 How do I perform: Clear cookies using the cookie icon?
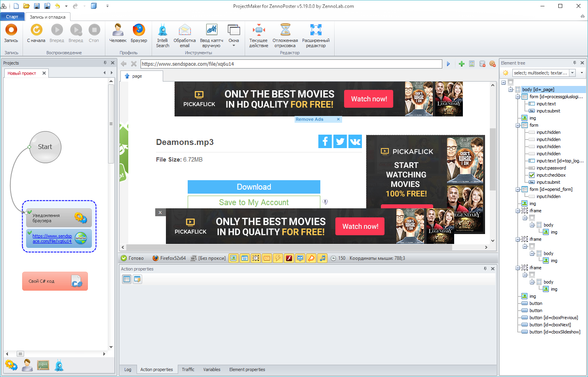pos(493,64)
